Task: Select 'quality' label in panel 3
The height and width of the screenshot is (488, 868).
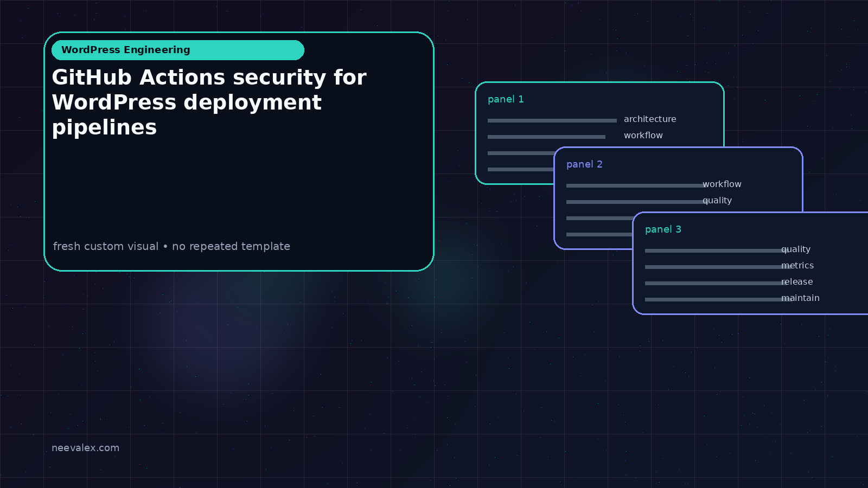Action: [796, 249]
